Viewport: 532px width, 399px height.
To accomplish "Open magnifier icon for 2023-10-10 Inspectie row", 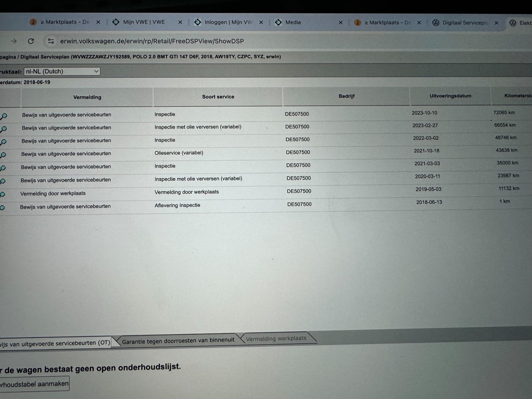I will [x=4, y=116].
